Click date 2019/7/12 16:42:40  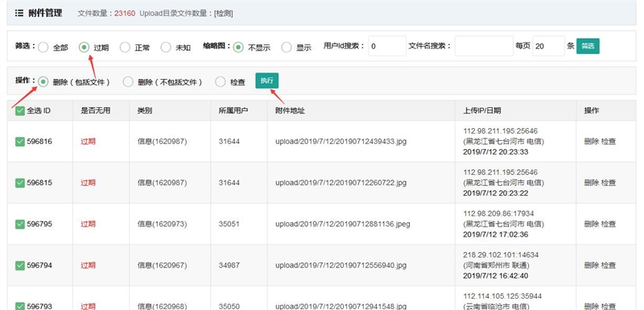[x=496, y=276]
